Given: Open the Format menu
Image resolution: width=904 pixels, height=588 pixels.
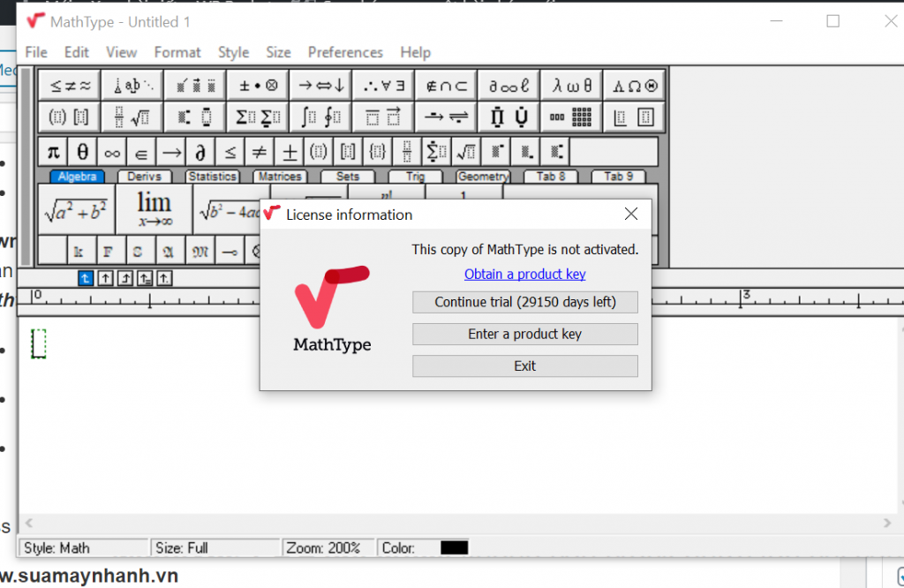Looking at the screenshot, I should pyautogui.click(x=177, y=52).
